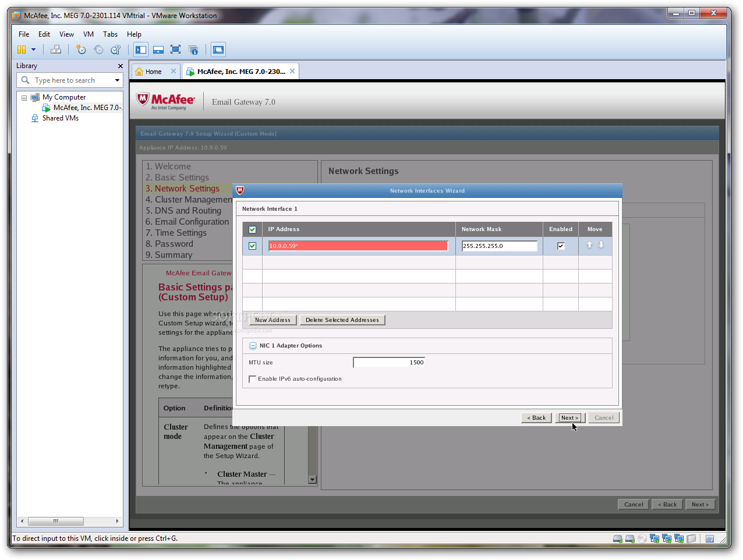
Task: Collapse the My Computer tree node
Action: pos(24,97)
